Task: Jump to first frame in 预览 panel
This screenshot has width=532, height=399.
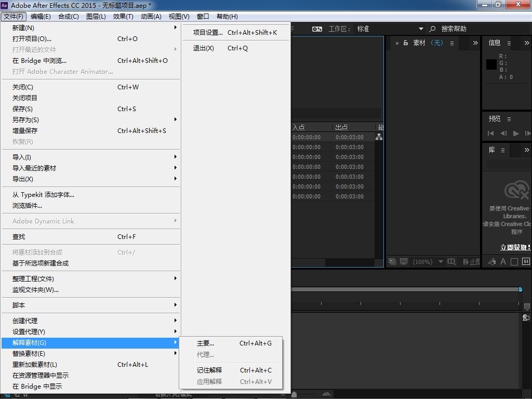Action: pyautogui.click(x=490, y=134)
